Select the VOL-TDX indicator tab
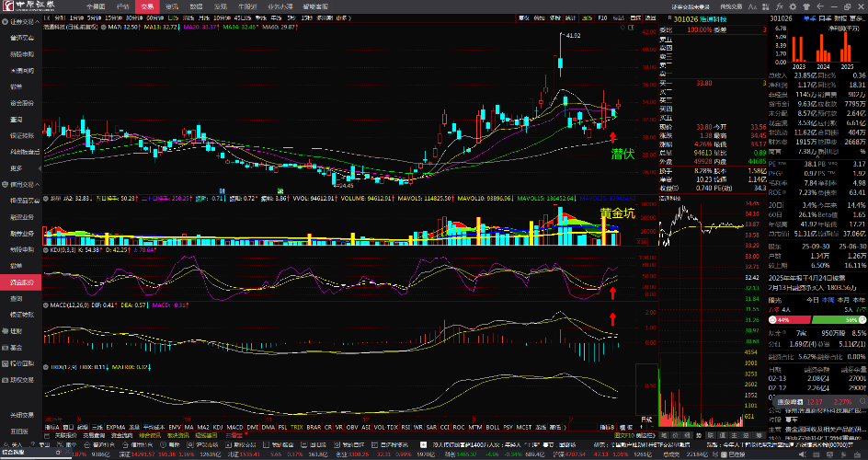This screenshot has height=460, width=868. (x=386, y=428)
